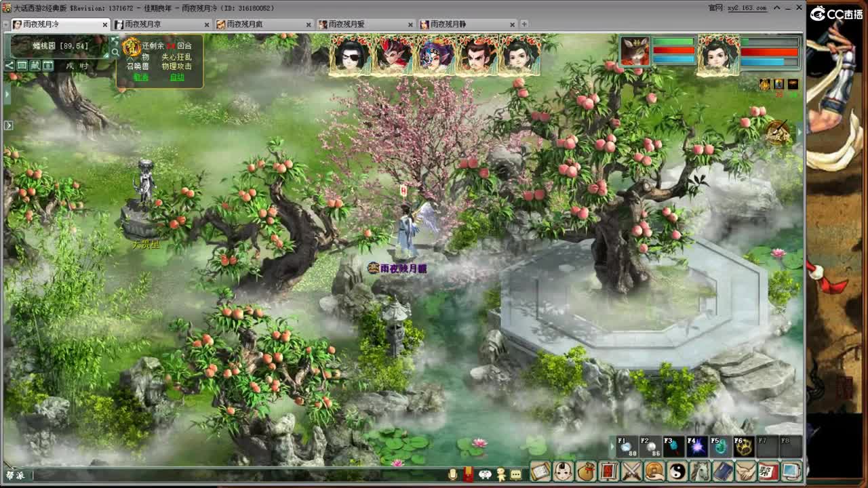Image resolution: width=868 pixels, height=488 pixels.
Task: Switch to the 雨夜残月爱 character tab
Action: 365,24
